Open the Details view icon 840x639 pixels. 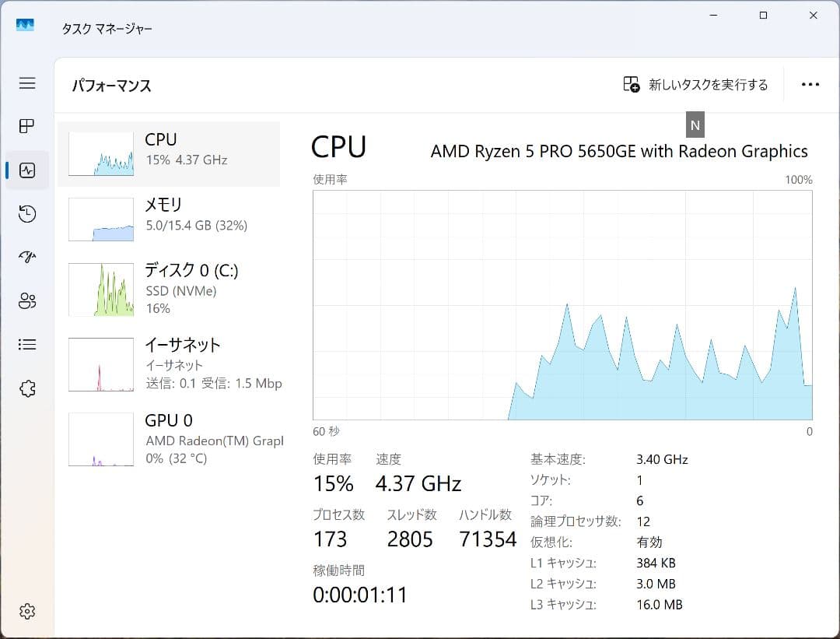click(26, 344)
